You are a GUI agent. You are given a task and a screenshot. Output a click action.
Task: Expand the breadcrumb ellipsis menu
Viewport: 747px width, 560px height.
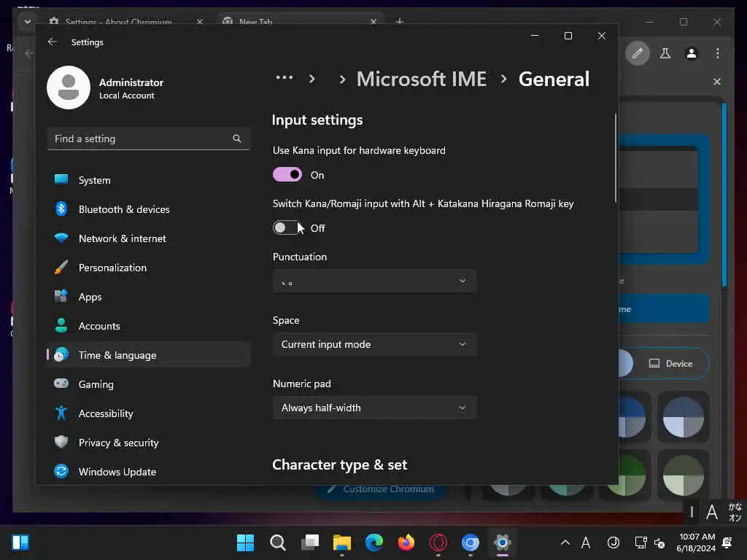point(285,78)
